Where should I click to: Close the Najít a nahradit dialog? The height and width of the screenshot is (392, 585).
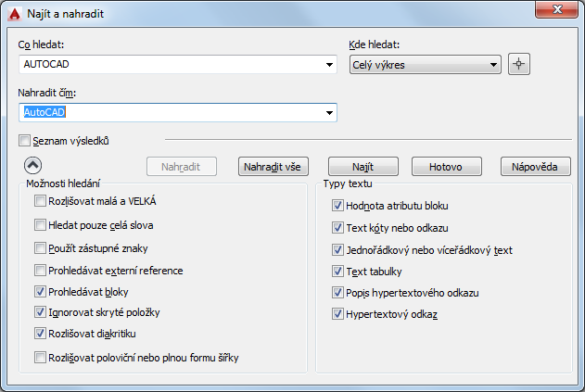click(556, 9)
